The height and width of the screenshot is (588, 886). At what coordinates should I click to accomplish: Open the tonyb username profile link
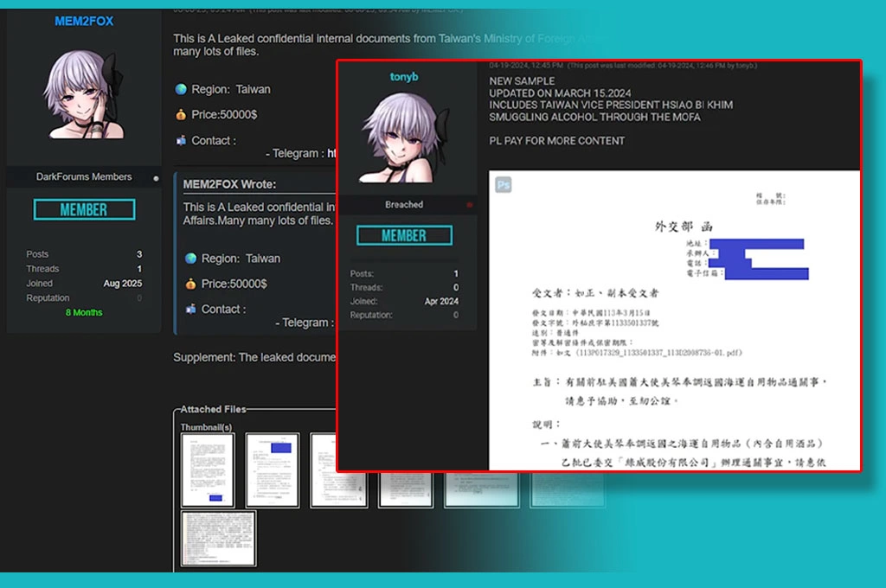[x=404, y=76]
